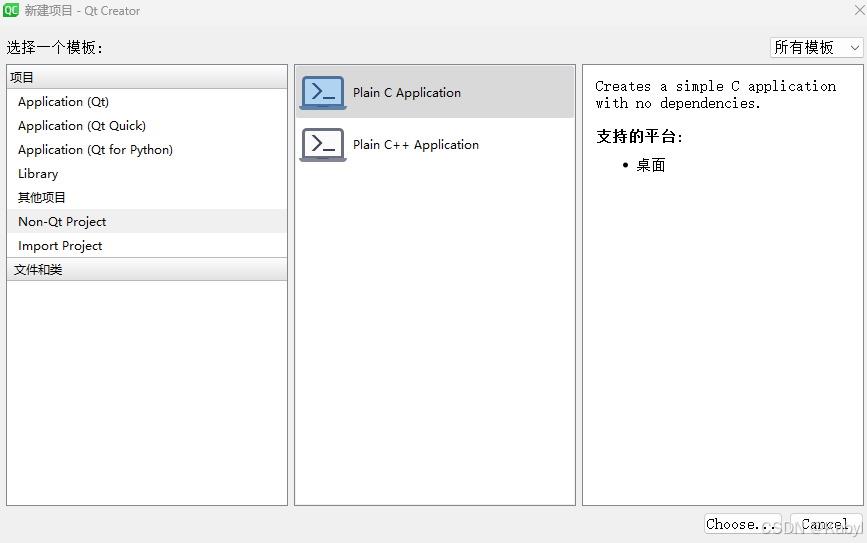Click the Choose... button
867x543 pixels.
coord(743,524)
